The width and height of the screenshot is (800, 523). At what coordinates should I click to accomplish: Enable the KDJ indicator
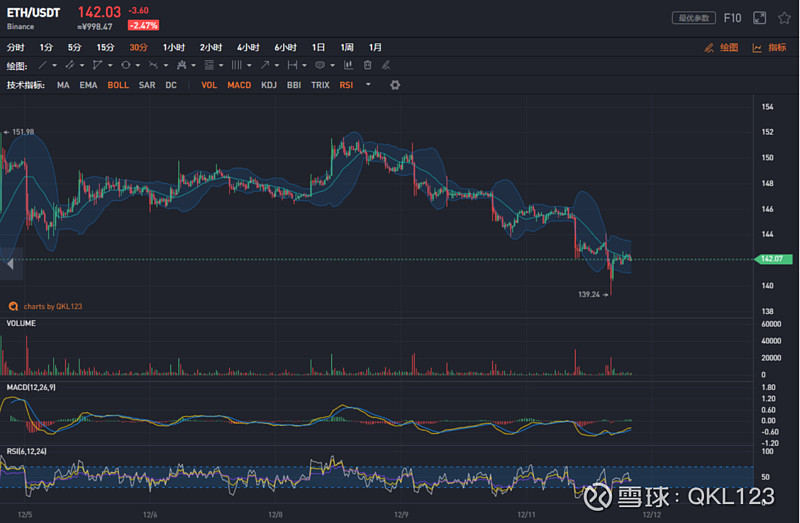(x=269, y=85)
